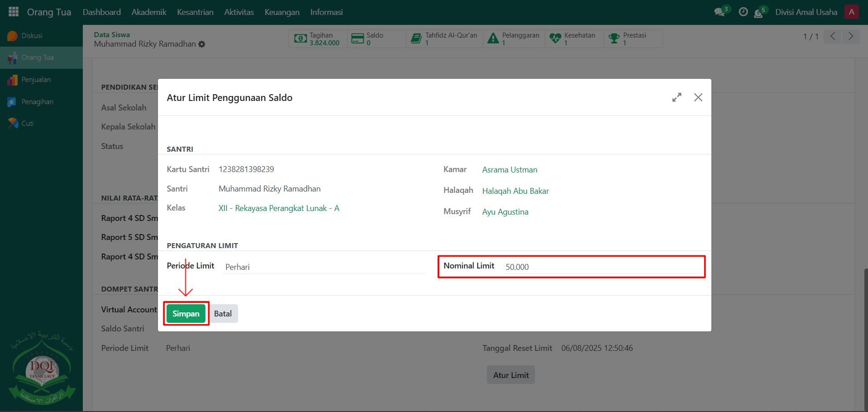The width and height of the screenshot is (868, 412).
Task: Click the gear icon beside student name
Action: [x=202, y=44]
